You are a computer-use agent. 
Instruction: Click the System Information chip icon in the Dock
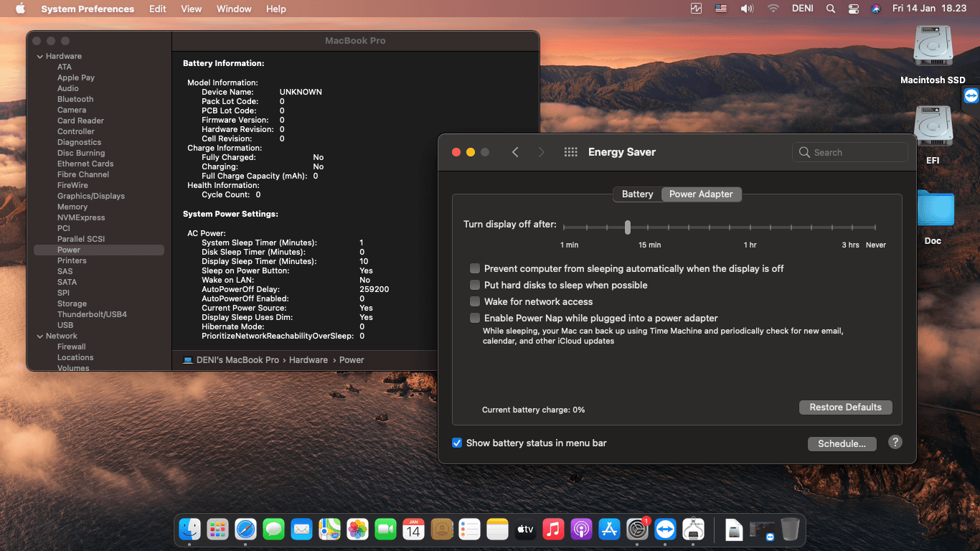click(x=693, y=529)
